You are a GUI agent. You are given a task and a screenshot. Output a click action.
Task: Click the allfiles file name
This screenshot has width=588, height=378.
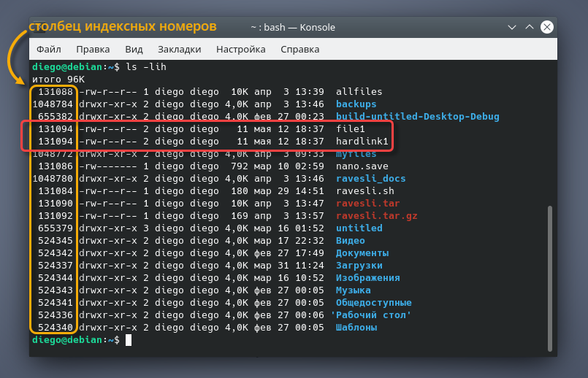coord(359,92)
